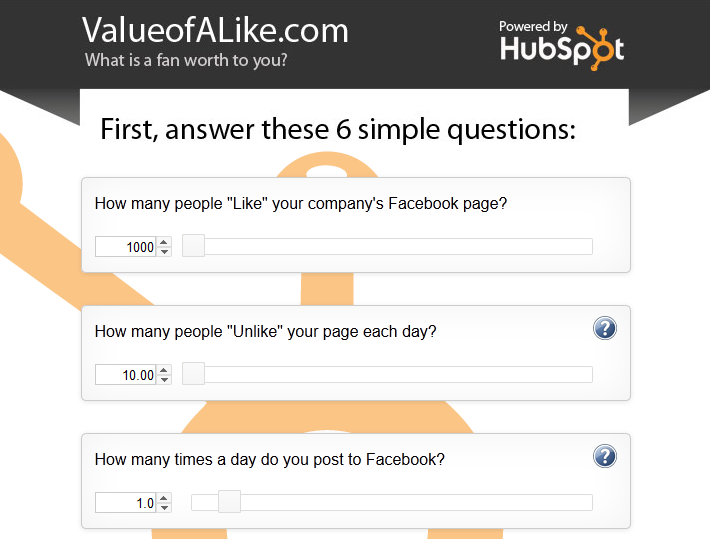
Task: Click the posts per day slider handle
Action: [229, 502]
